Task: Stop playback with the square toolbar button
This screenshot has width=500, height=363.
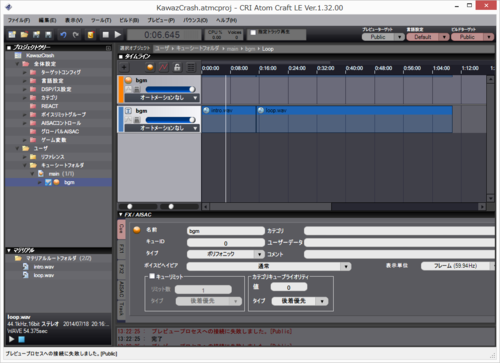Action: (106, 34)
